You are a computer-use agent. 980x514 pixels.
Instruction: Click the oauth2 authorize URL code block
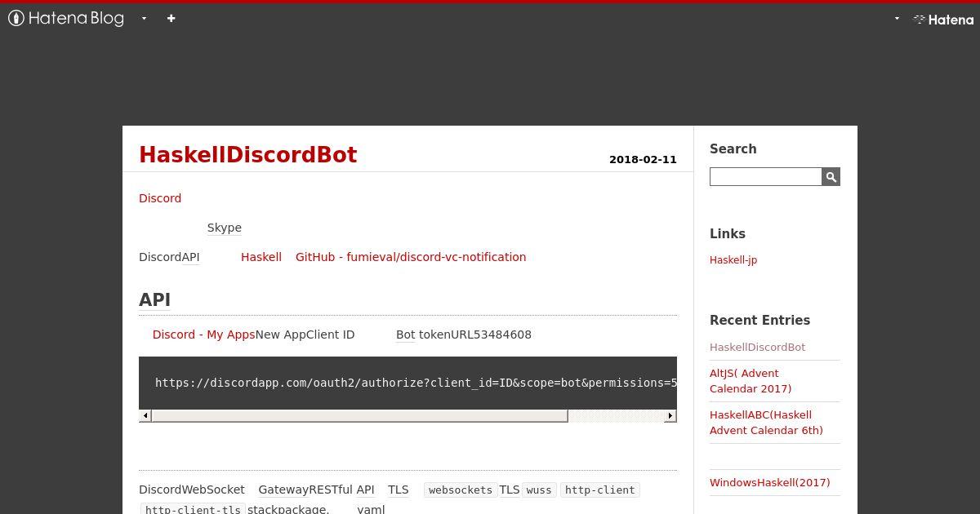pyautogui.click(x=408, y=383)
